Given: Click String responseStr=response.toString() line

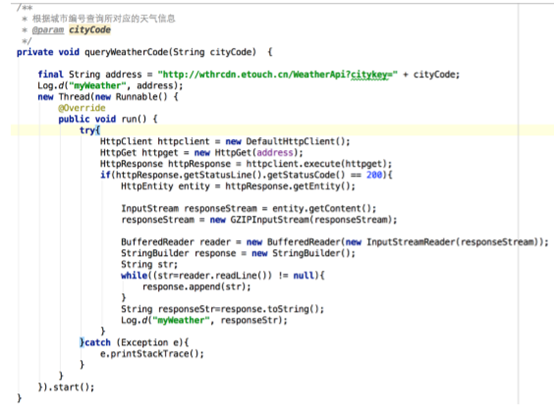Looking at the screenshot, I should click(x=223, y=309).
